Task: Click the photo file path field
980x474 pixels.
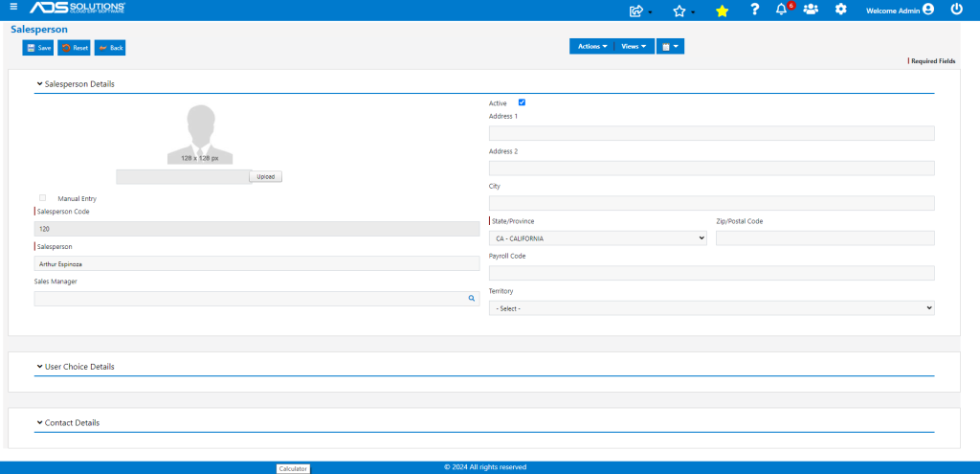Action: (183, 177)
